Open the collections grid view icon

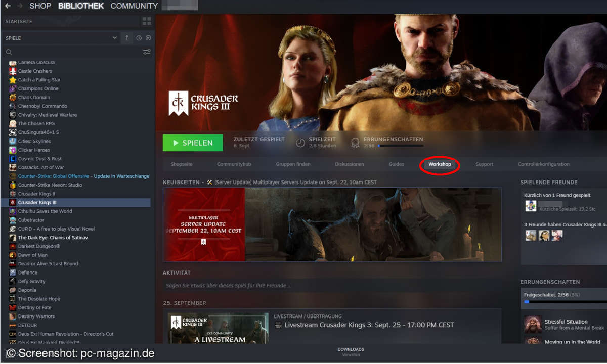(147, 21)
